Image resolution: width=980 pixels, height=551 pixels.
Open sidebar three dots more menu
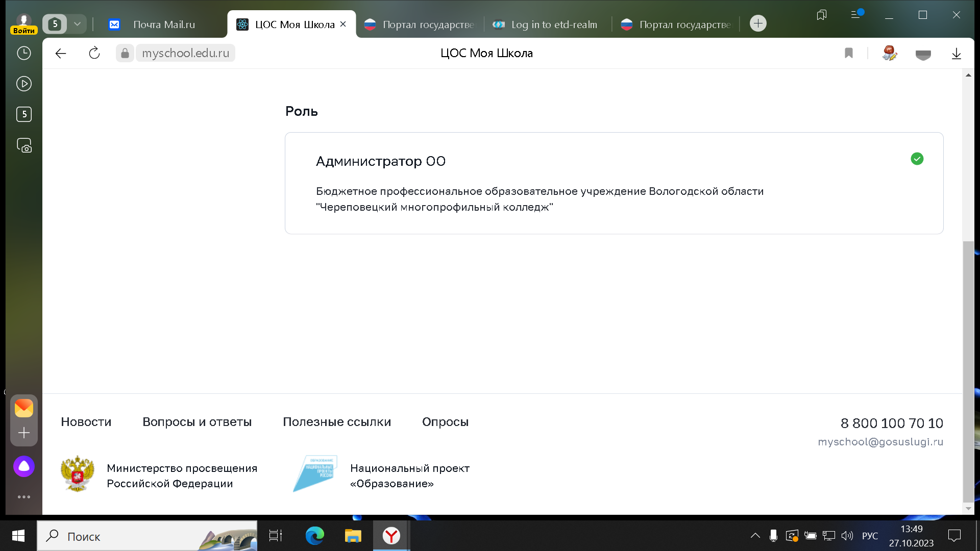click(24, 497)
